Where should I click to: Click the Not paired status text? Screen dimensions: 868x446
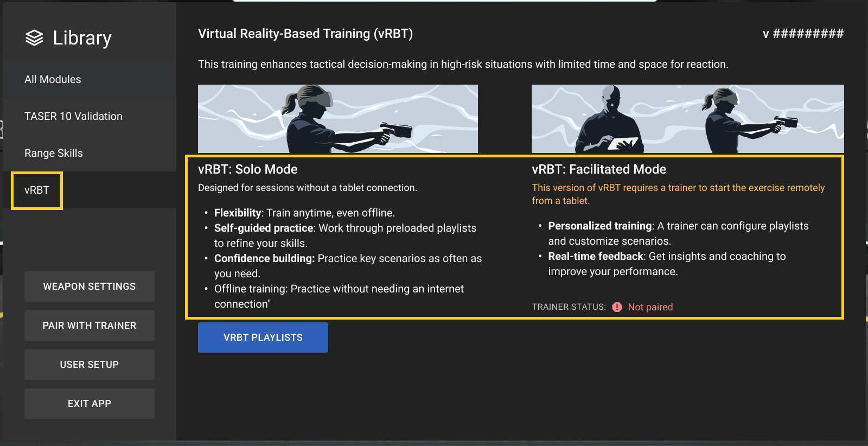tap(650, 307)
